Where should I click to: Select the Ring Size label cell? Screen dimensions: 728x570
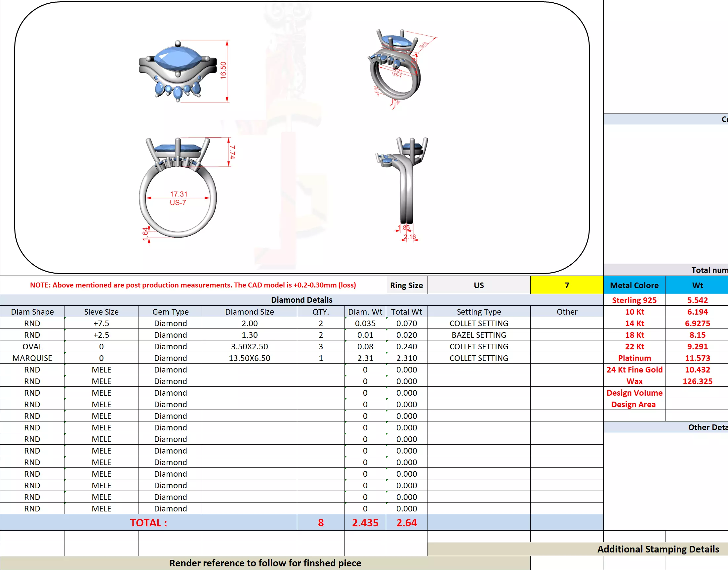click(406, 285)
